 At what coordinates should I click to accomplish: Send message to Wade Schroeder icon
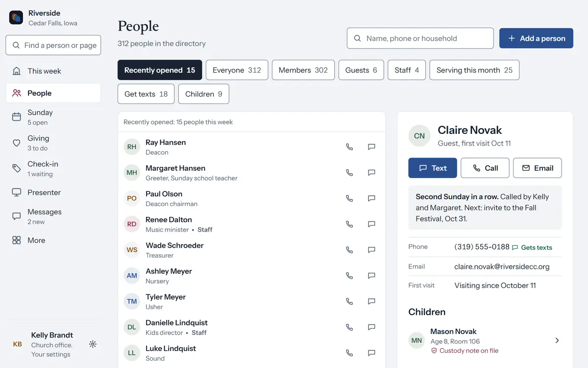click(x=371, y=250)
